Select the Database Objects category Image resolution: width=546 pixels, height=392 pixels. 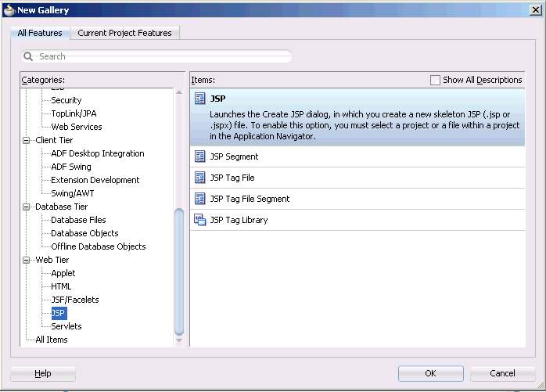pyautogui.click(x=84, y=233)
